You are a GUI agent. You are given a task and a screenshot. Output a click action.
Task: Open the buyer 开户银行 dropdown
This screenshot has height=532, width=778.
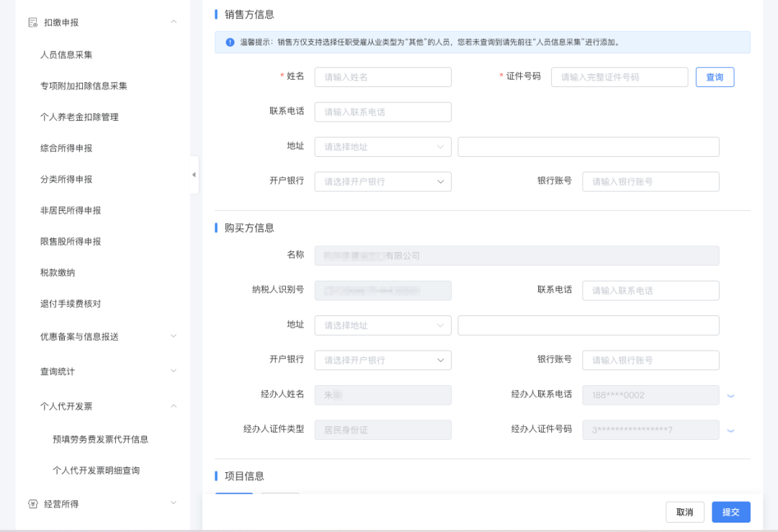383,360
